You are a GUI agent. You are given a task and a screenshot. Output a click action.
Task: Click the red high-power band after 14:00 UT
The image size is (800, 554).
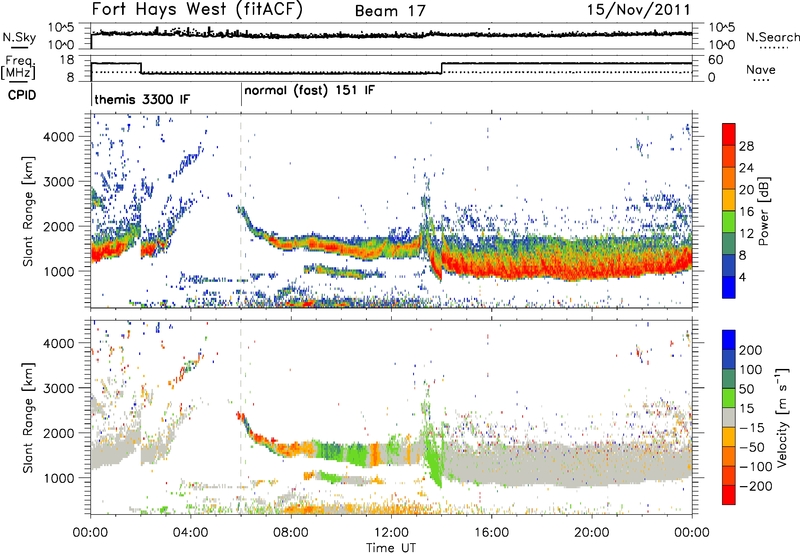point(566,265)
